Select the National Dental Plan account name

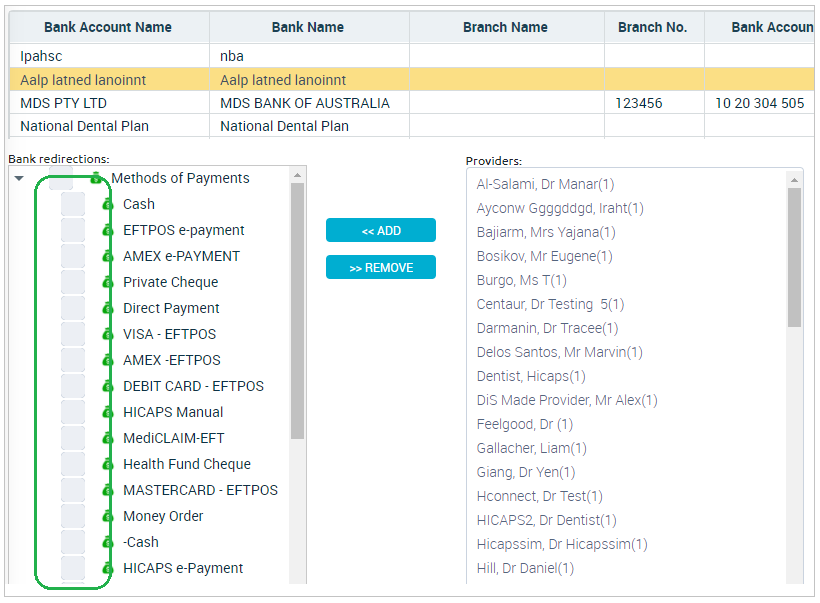coord(85,126)
